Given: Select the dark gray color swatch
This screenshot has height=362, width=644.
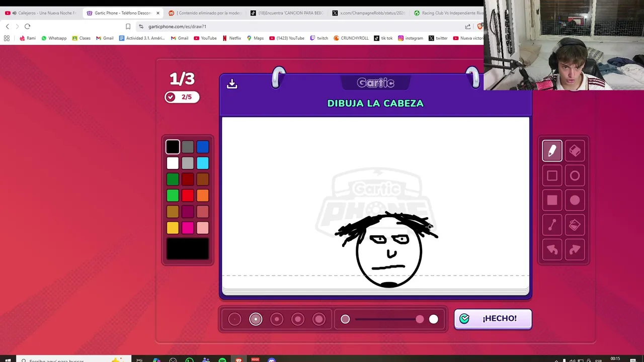Looking at the screenshot, I should [188, 147].
